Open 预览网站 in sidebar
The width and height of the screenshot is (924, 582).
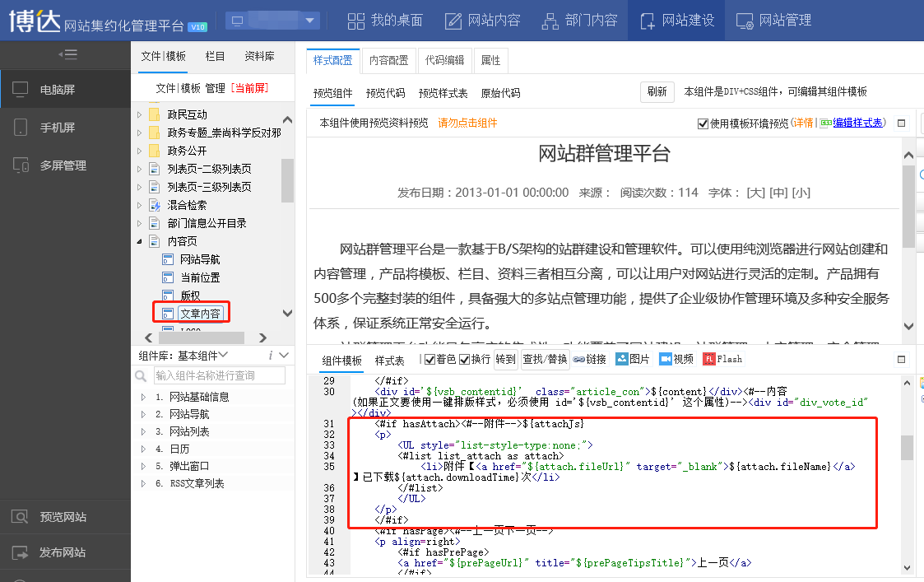(x=65, y=517)
